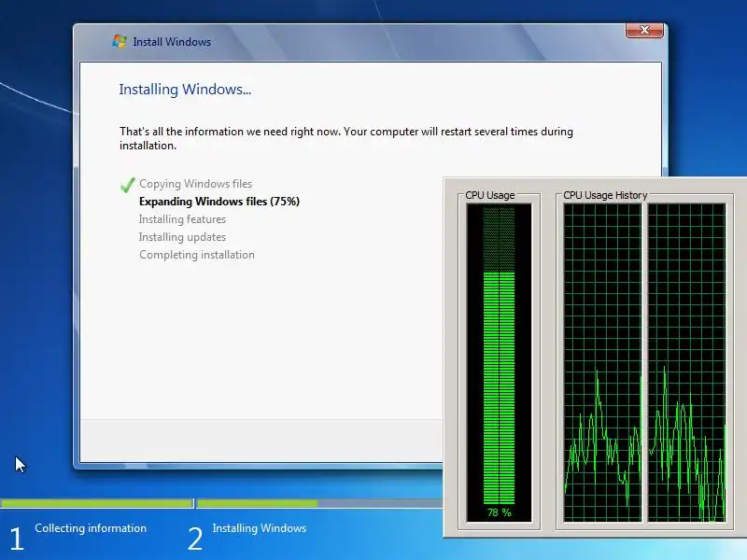
Task: Click the step number 2 at bottom
Action: [195, 539]
